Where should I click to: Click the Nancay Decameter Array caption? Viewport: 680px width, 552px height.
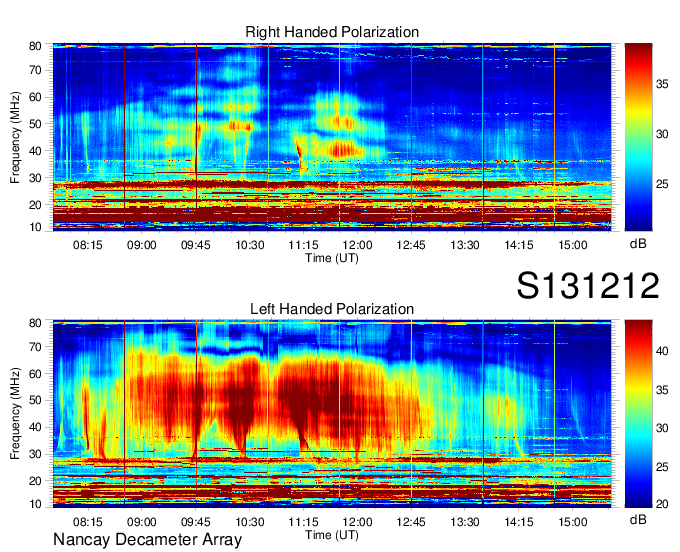point(147,539)
